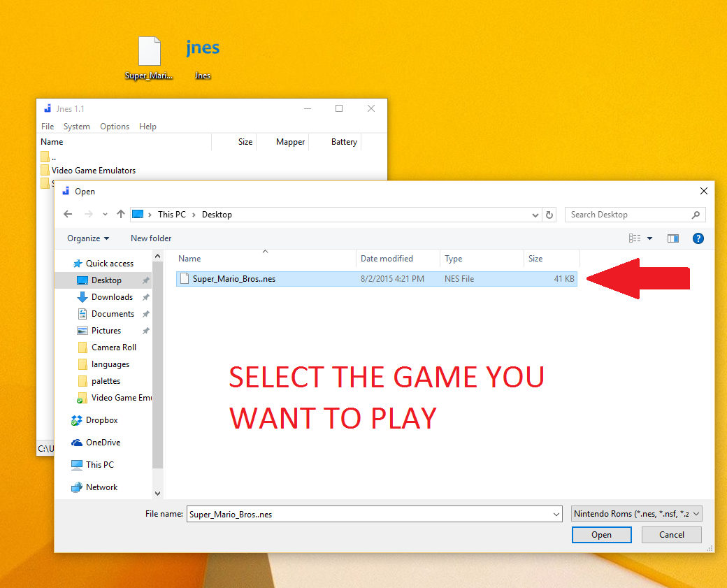
Task: Click the Dropbox icon in sidebar
Action: (77, 420)
